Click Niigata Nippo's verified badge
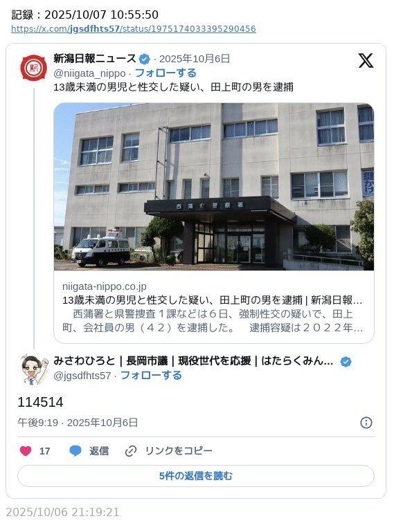Screen dimensions: 394x532 tap(145, 59)
